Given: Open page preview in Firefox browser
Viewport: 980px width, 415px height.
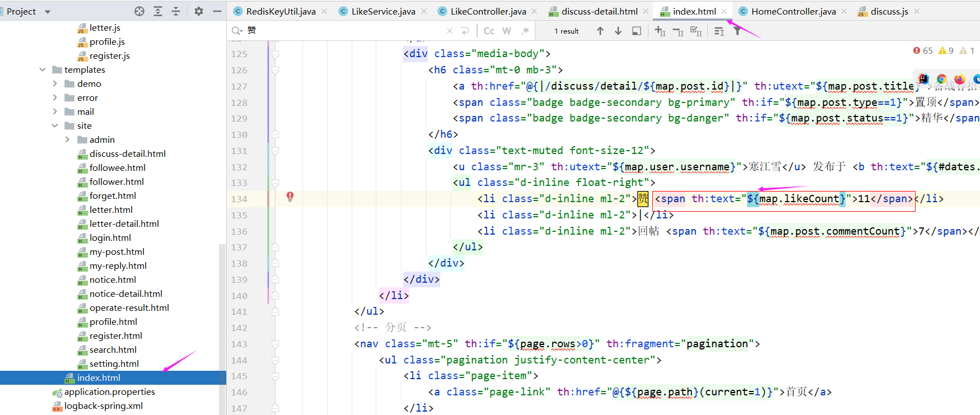Looking at the screenshot, I should coord(960,79).
